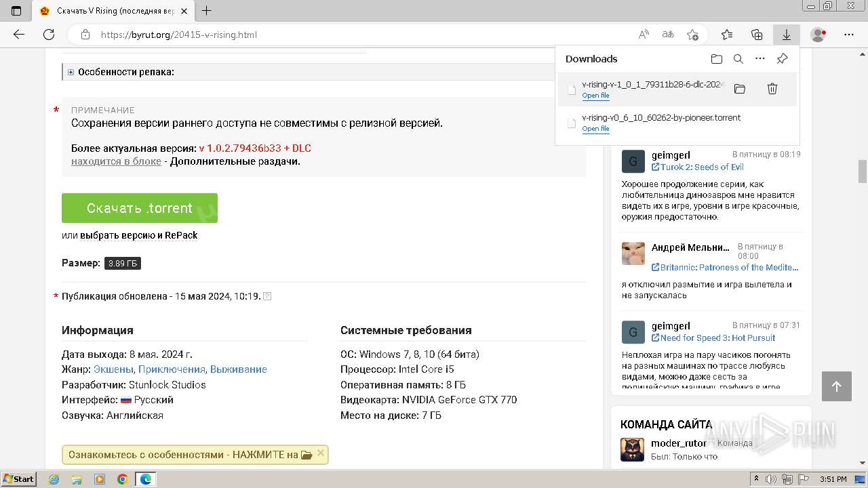Show hidden tray icons arrow

[756, 479]
